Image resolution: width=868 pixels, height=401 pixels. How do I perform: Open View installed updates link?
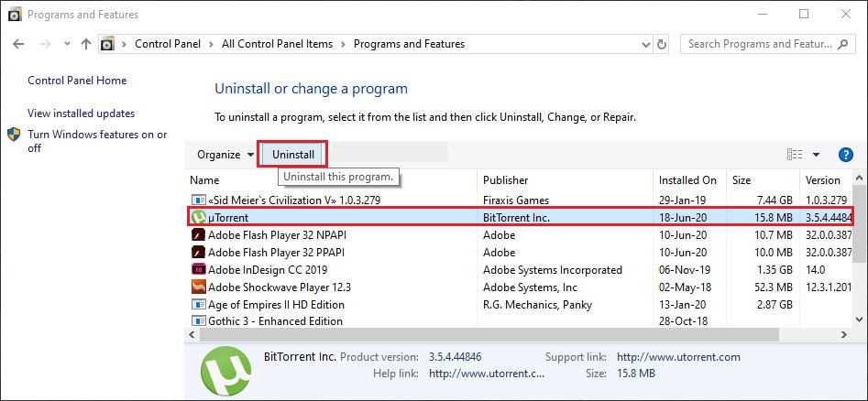point(81,114)
